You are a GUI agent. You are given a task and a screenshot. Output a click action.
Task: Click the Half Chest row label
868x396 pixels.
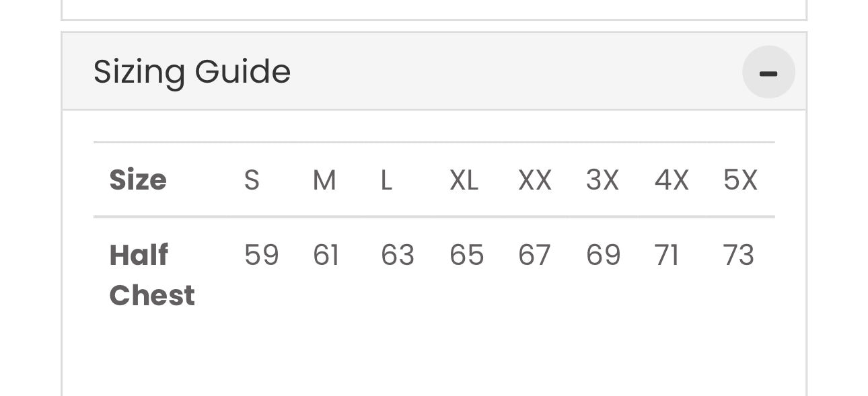point(152,275)
